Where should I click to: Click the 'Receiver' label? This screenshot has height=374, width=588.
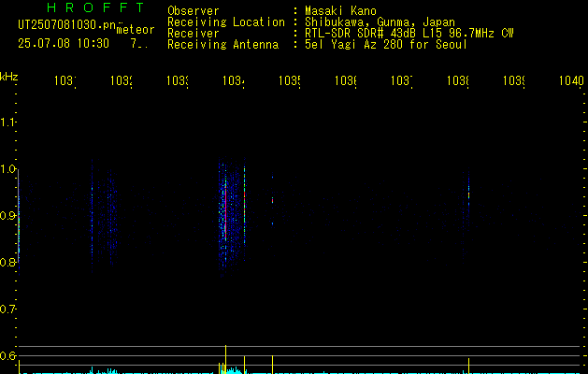[194, 34]
